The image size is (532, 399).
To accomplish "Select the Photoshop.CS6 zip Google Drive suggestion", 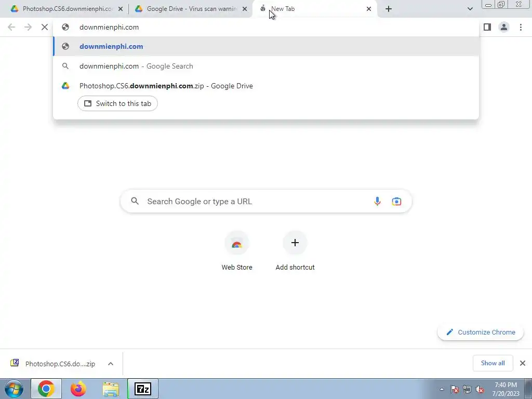I will [x=266, y=86].
